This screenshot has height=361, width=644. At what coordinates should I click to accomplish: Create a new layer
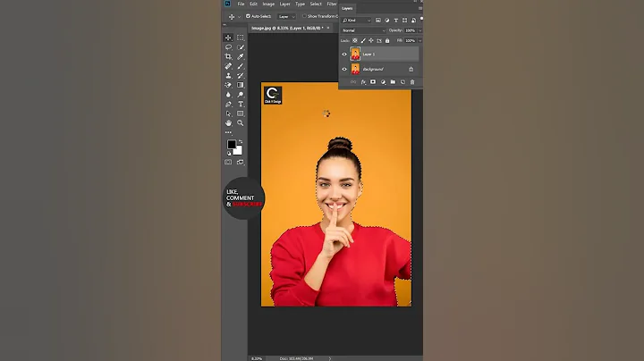click(x=402, y=82)
